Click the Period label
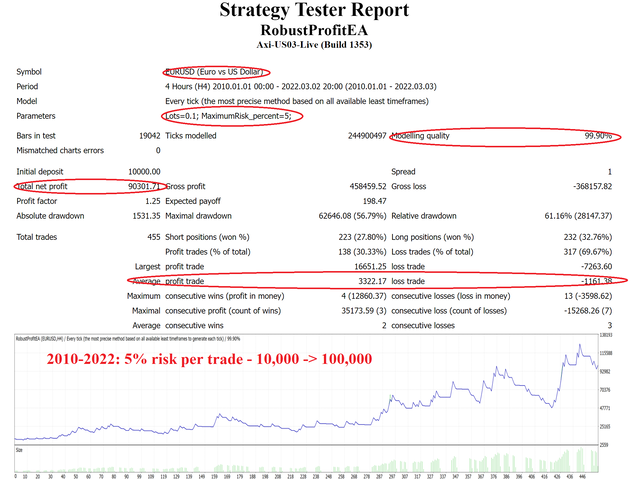 (27, 87)
